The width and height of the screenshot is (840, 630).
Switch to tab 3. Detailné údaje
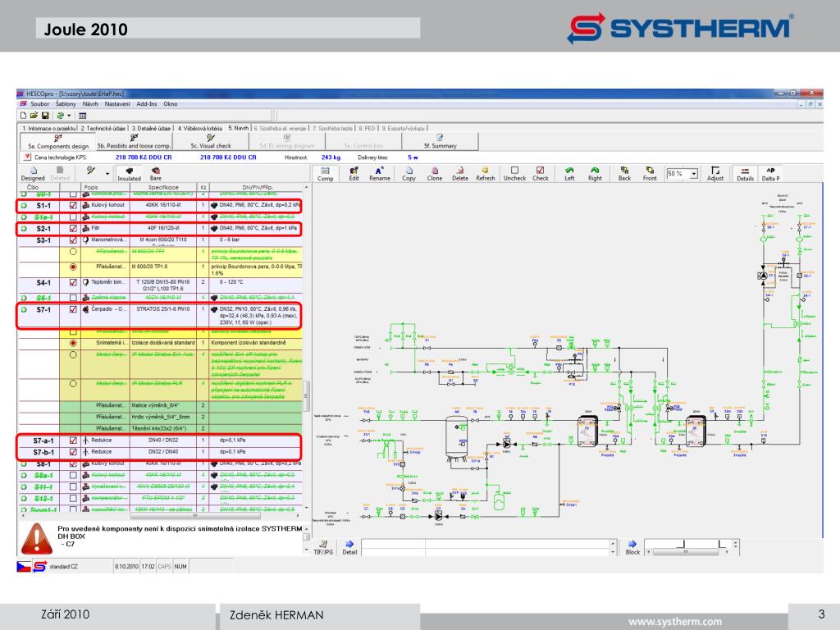pyautogui.click(x=151, y=129)
